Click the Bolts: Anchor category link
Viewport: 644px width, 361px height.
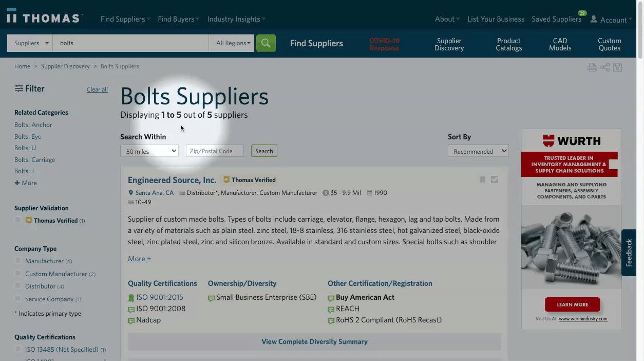(x=33, y=125)
